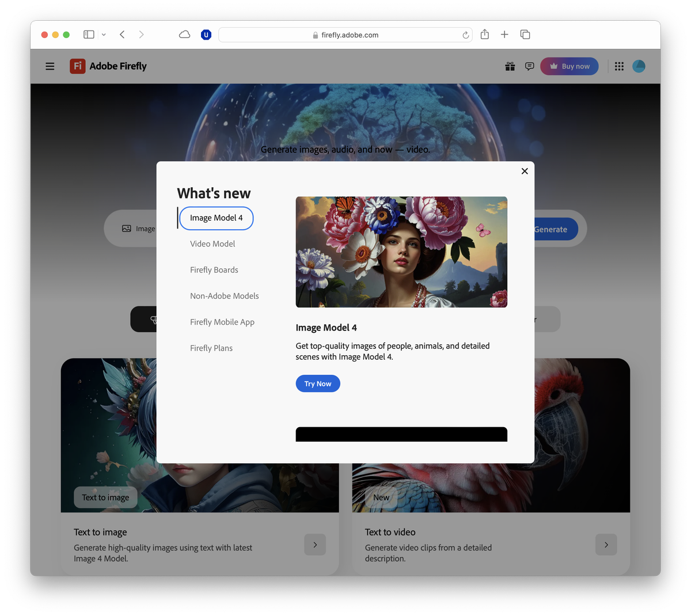
Task: Show Safari tab overview icon
Action: click(525, 35)
